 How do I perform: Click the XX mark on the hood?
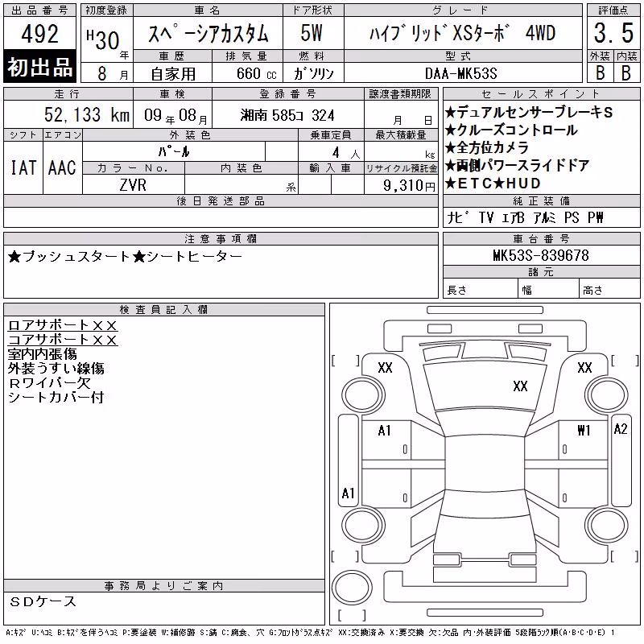pyautogui.click(x=520, y=386)
